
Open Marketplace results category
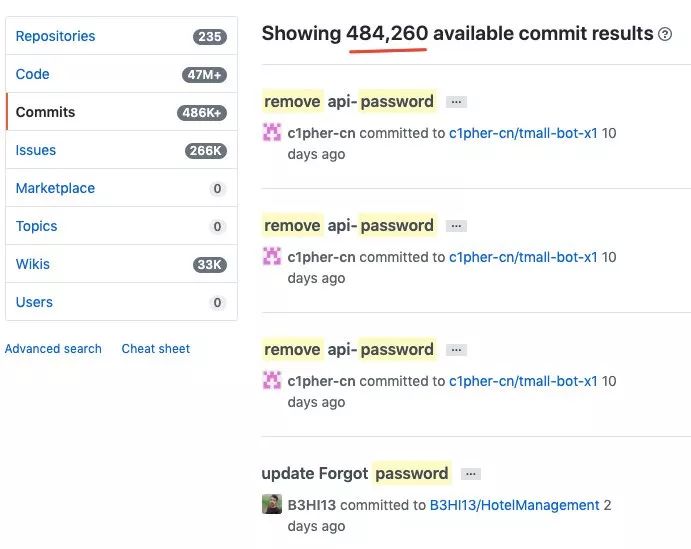tap(56, 188)
